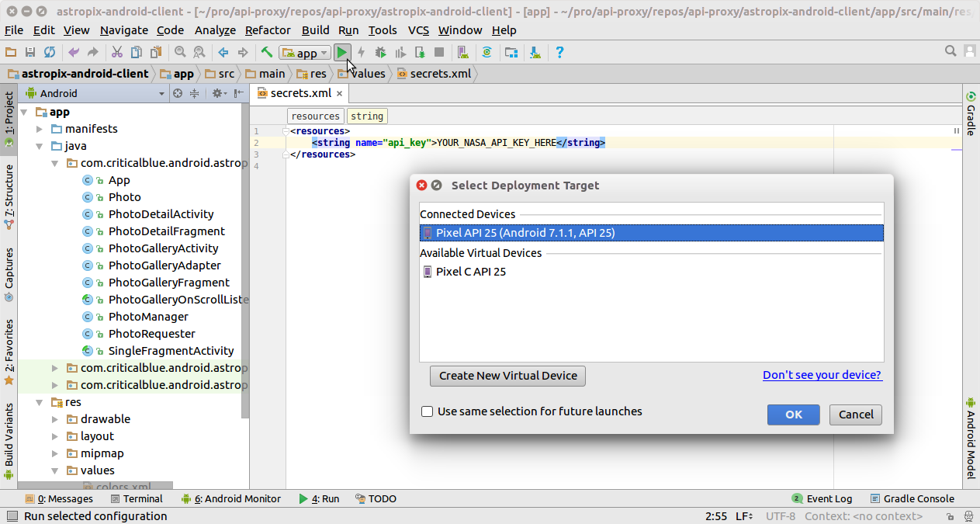Open the Build menu

click(x=315, y=30)
